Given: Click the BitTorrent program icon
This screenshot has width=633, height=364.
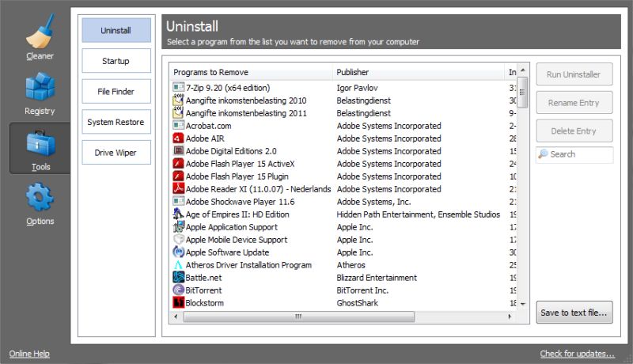Looking at the screenshot, I should 179,290.
